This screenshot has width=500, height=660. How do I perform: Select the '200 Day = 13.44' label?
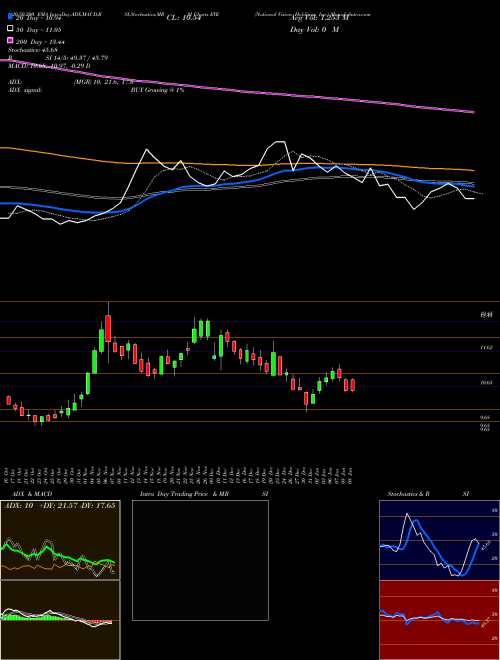click(x=40, y=42)
